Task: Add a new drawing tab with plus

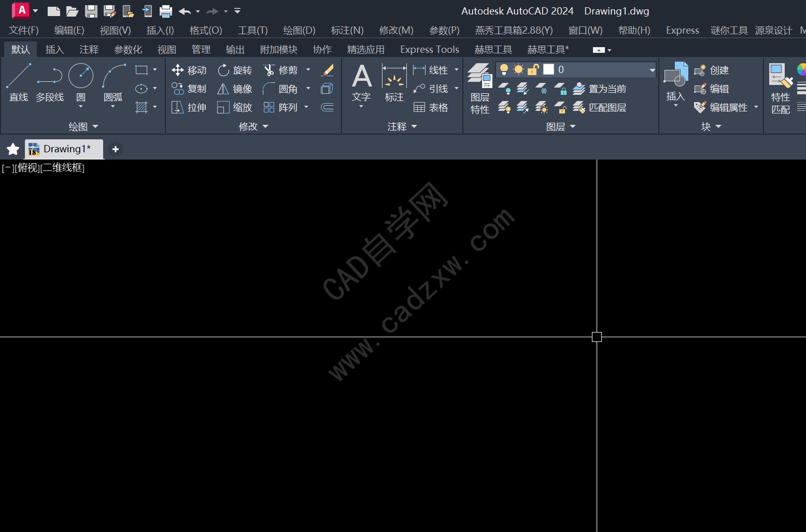Action: (x=116, y=149)
